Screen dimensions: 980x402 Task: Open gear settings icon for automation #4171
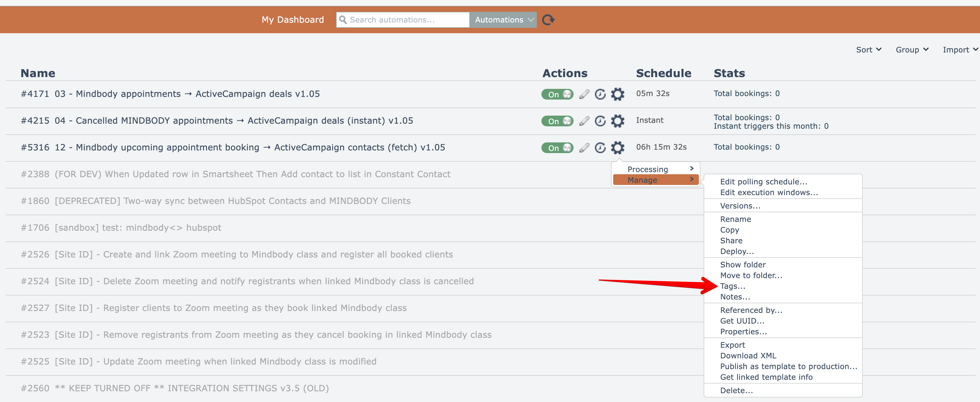(617, 94)
